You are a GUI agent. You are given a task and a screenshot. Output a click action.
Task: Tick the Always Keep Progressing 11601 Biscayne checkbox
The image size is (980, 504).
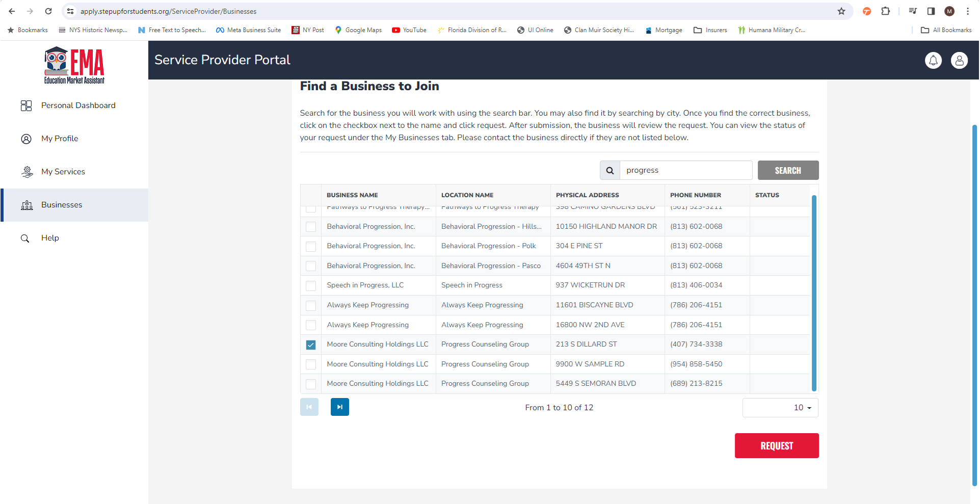pos(311,306)
